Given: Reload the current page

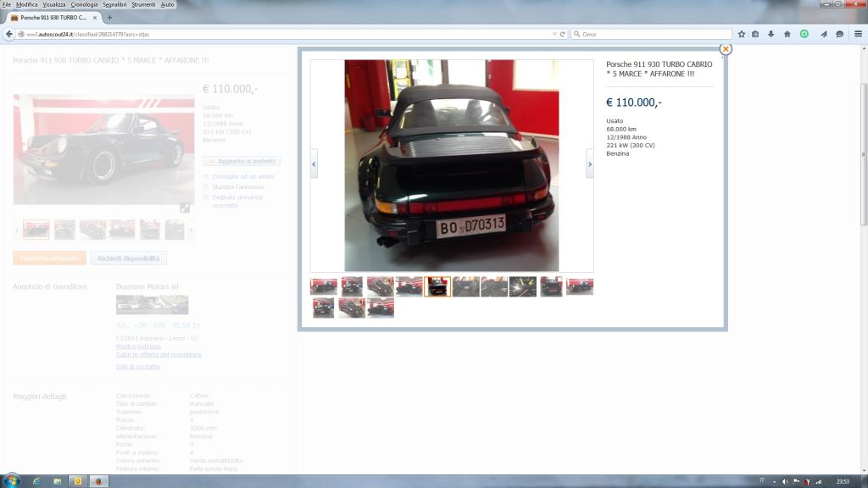Looking at the screenshot, I should tap(563, 34).
